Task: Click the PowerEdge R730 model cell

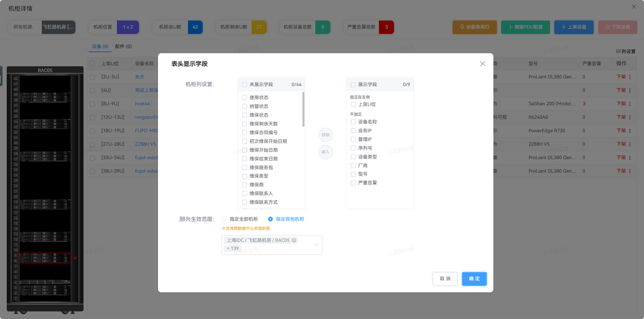Action: [x=547, y=131]
